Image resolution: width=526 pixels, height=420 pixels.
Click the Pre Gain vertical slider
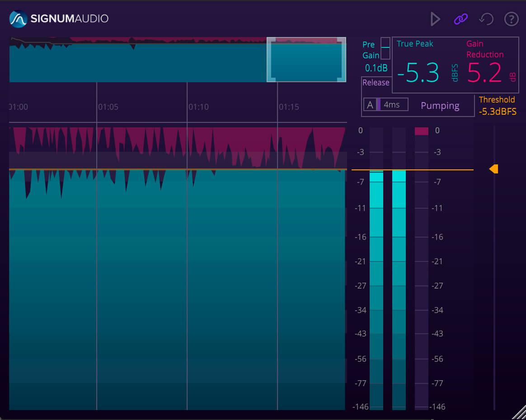385,48
